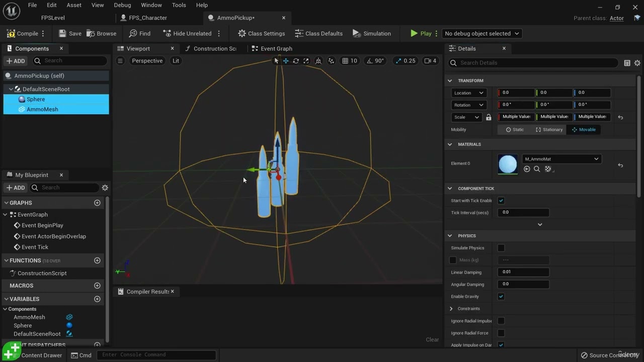Activate the select mode tool
Screen dimensions: 644x362
coord(276,61)
